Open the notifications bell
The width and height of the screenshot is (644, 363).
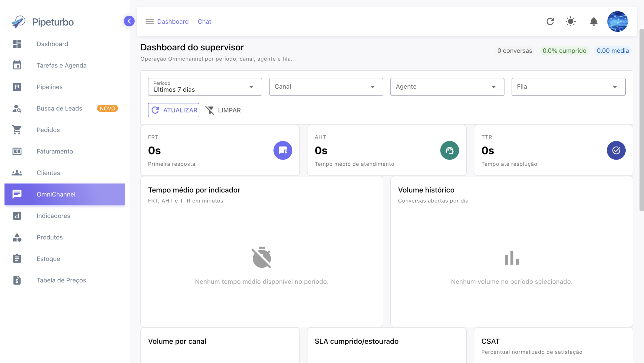tap(594, 21)
